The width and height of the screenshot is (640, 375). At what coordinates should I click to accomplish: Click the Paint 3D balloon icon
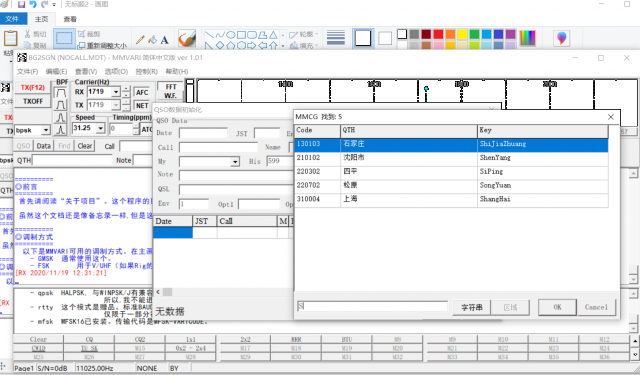[x=562, y=38]
